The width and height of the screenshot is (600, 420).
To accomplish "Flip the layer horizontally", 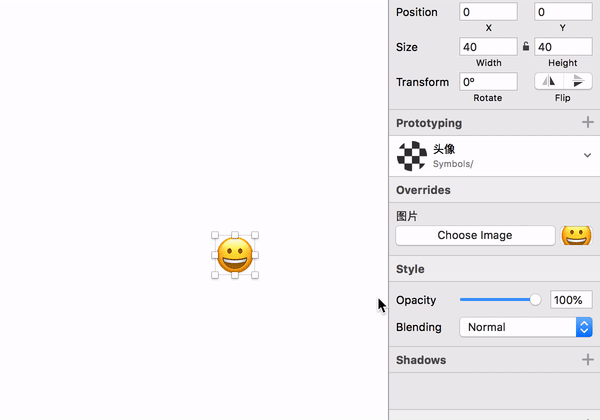I will [x=549, y=81].
